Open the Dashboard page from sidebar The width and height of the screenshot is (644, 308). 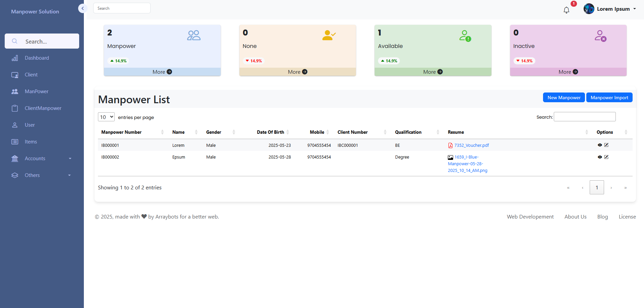pos(37,58)
